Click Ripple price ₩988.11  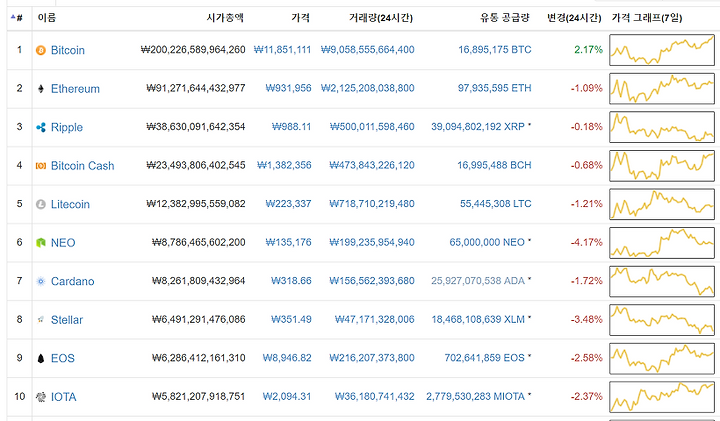292,127
